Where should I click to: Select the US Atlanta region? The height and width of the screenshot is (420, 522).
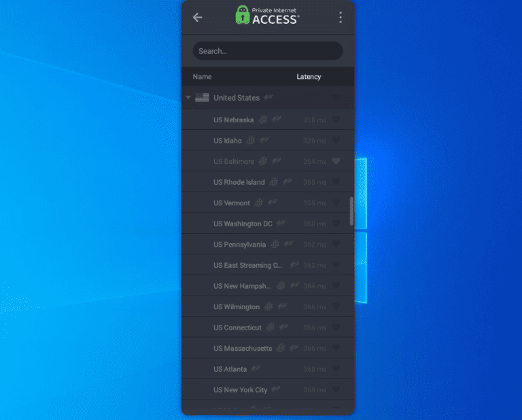[268, 369]
